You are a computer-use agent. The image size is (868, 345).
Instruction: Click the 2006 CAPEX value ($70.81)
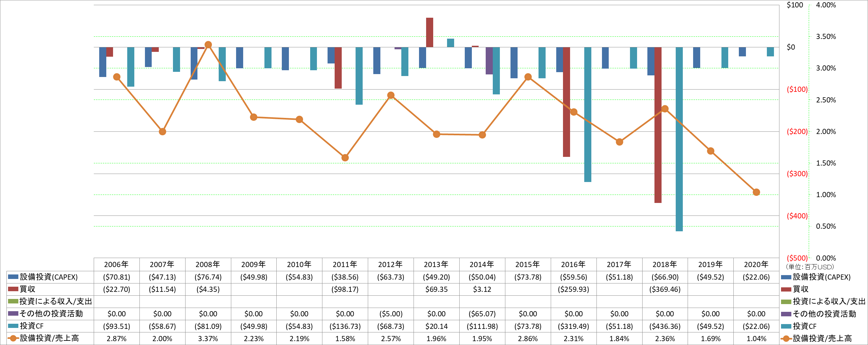pyautogui.click(x=117, y=277)
